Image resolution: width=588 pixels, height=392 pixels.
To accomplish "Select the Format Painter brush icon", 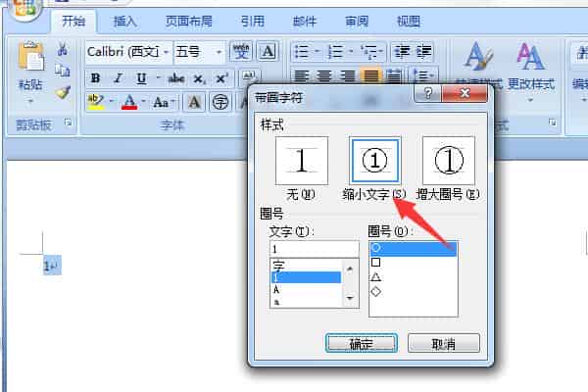I will tap(63, 92).
